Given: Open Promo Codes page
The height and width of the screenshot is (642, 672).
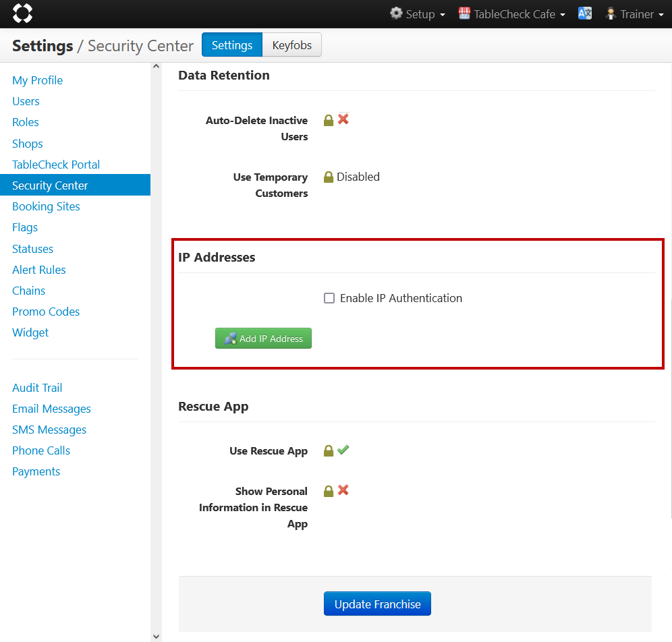Looking at the screenshot, I should tap(46, 312).
